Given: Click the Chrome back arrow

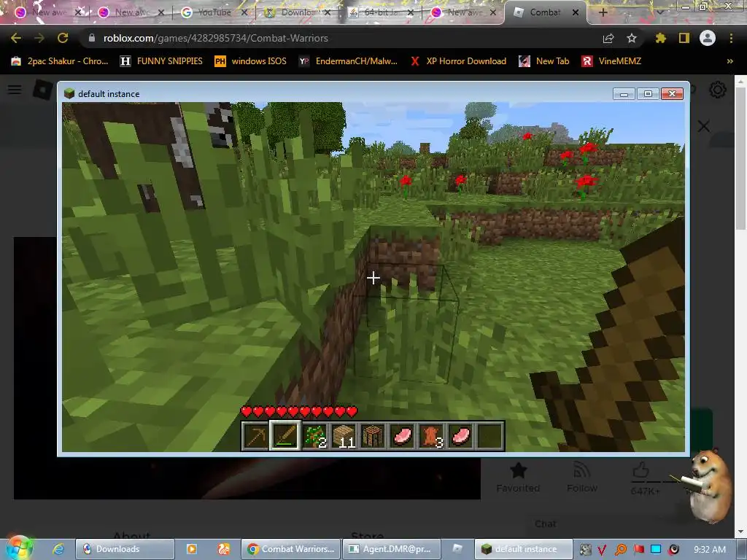Looking at the screenshot, I should (16, 38).
